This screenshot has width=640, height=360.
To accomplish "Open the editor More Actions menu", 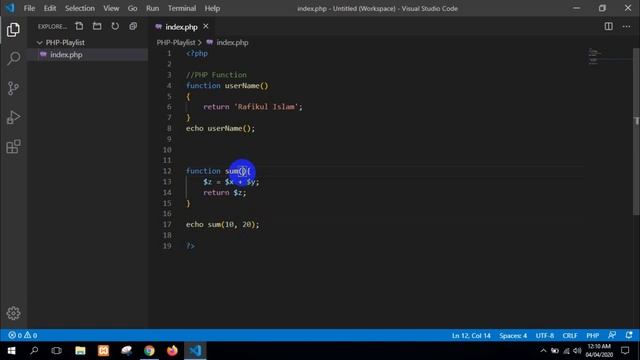I will click(x=626, y=27).
